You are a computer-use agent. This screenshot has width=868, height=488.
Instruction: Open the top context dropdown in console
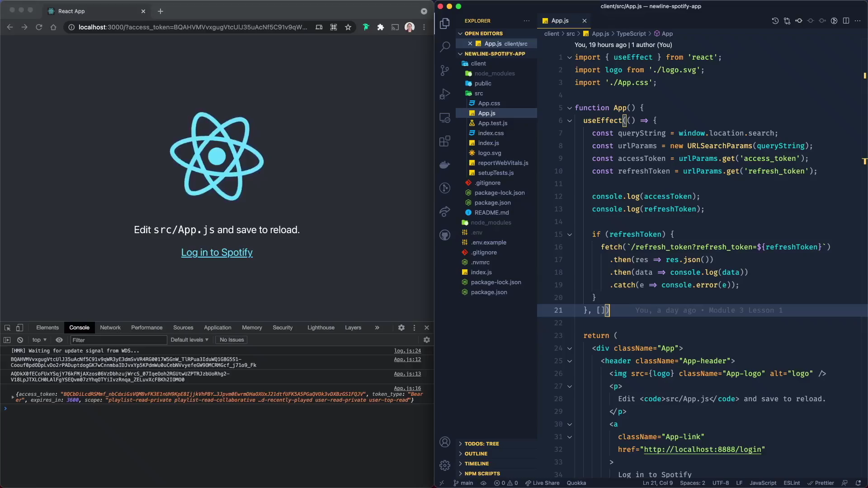tap(39, 340)
